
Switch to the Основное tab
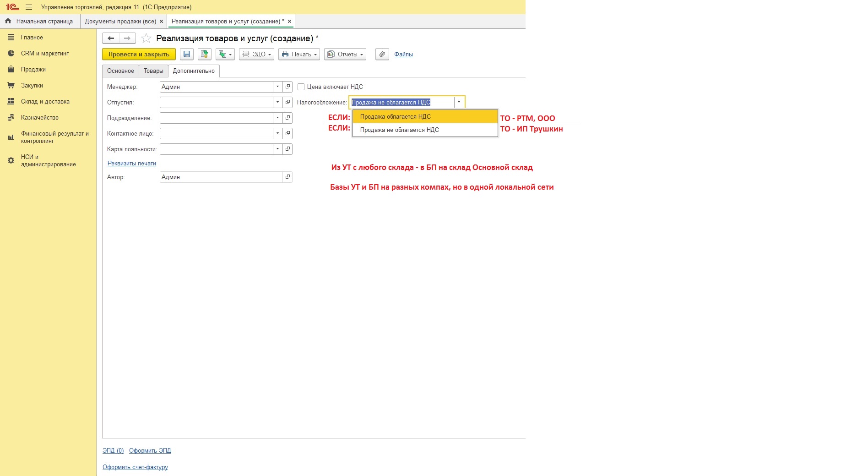click(x=120, y=71)
